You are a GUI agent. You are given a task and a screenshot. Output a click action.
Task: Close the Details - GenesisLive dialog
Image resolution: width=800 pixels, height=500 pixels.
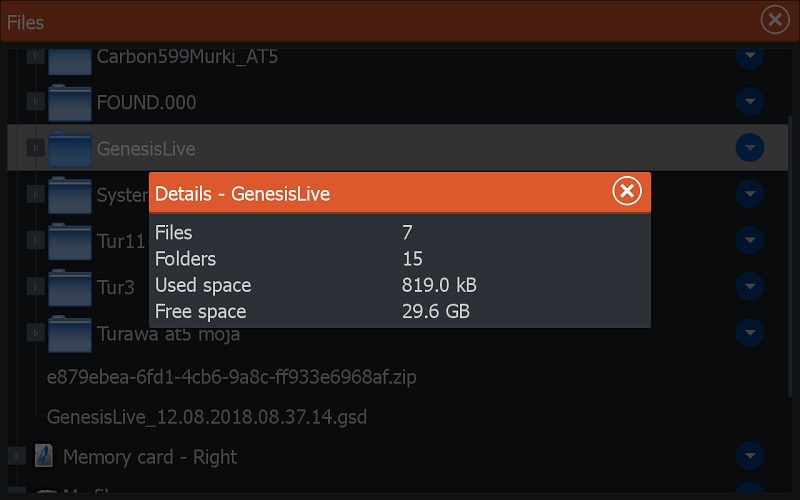(627, 191)
